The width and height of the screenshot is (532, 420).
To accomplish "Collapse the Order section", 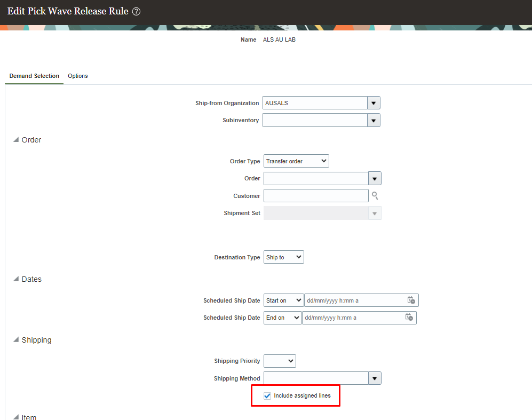I will (16, 140).
